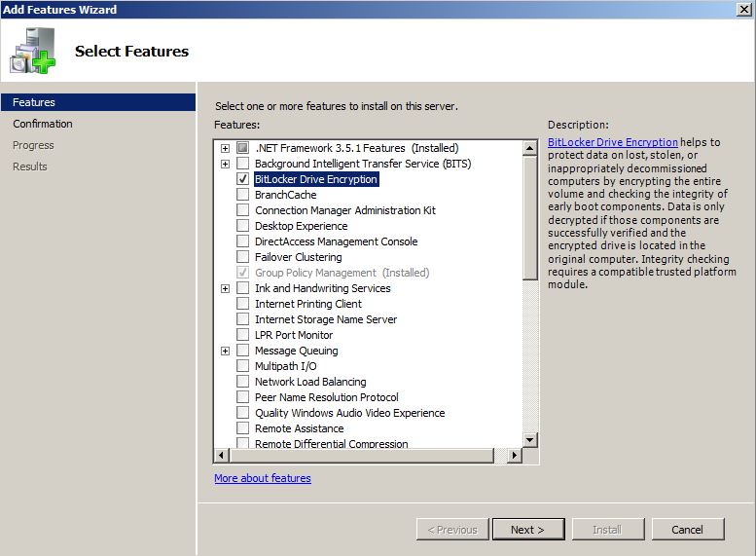Check the Network Load Balancing checkbox

coord(243,382)
